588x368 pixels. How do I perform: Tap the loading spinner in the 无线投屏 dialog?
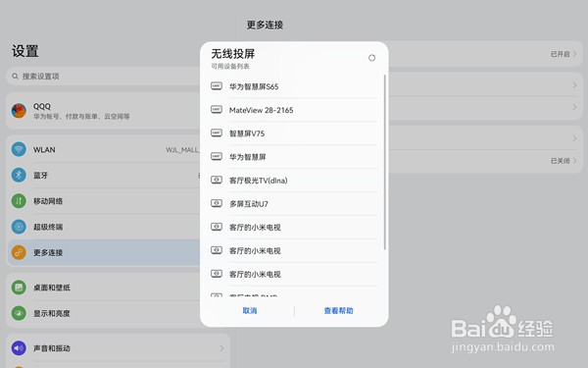pyautogui.click(x=371, y=58)
